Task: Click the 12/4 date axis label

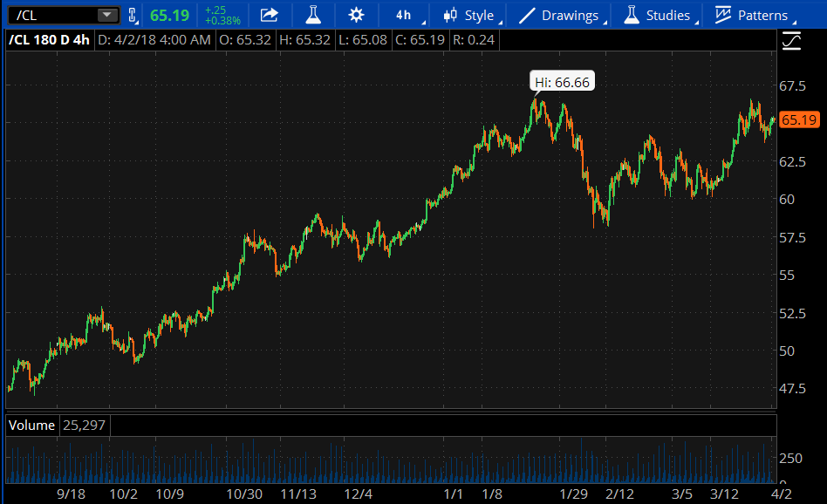Action: (359, 494)
